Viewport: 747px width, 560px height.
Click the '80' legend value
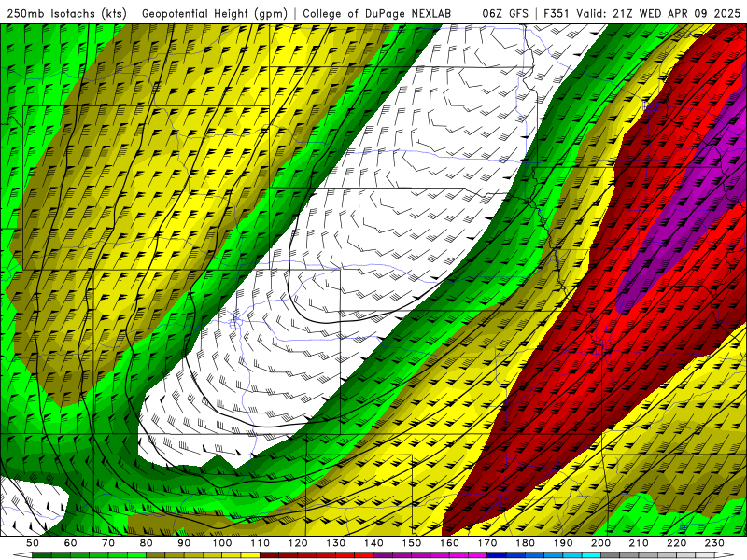pyautogui.click(x=147, y=543)
